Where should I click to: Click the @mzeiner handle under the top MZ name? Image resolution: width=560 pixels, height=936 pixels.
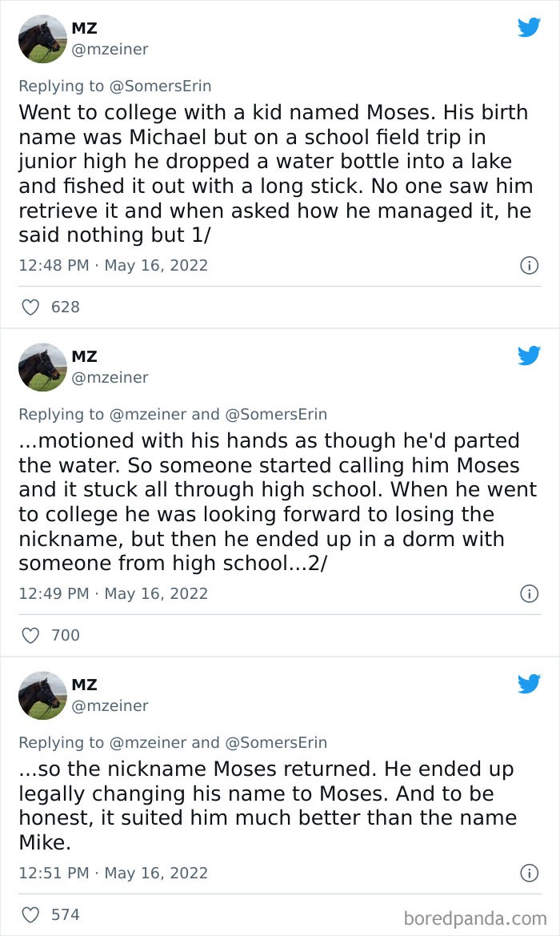click(110, 50)
